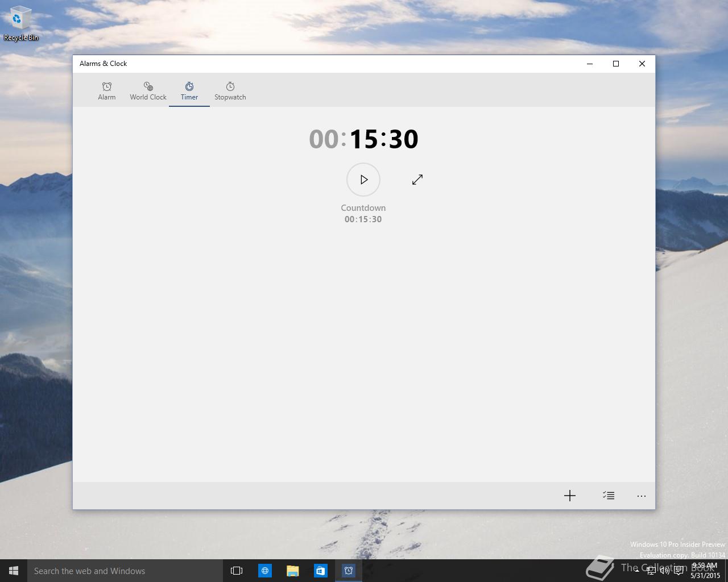Open the Store app on the taskbar

320,571
